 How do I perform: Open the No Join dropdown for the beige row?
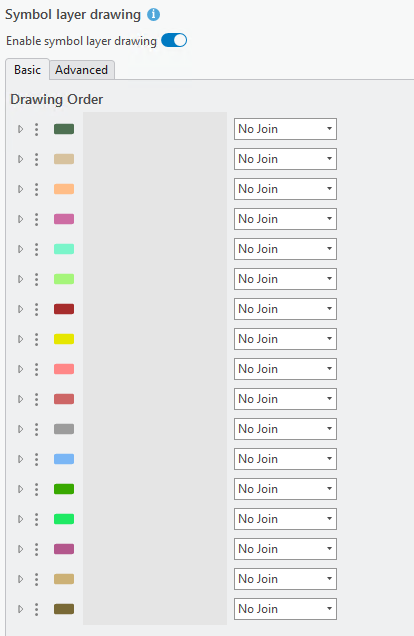click(x=285, y=159)
